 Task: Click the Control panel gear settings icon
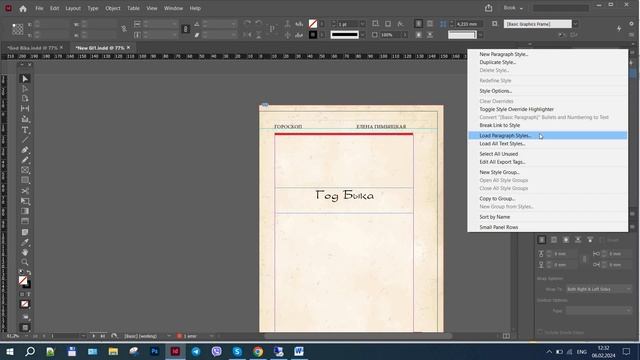[x=632, y=24]
